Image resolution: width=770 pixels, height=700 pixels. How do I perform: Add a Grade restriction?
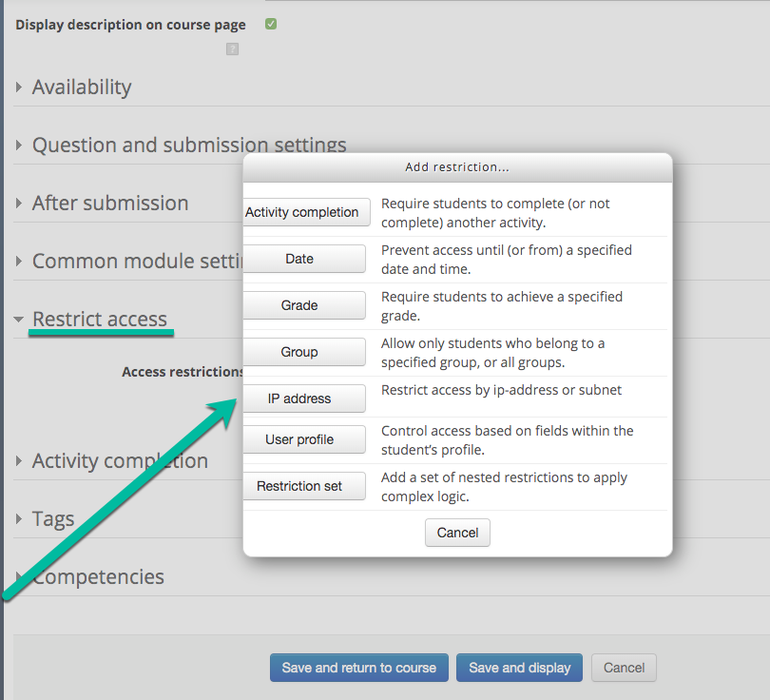304,305
